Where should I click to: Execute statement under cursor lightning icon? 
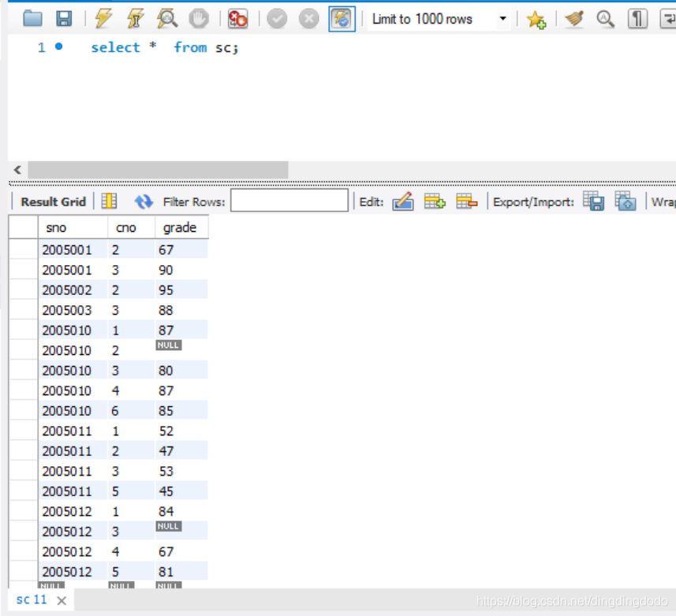click(x=136, y=19)
